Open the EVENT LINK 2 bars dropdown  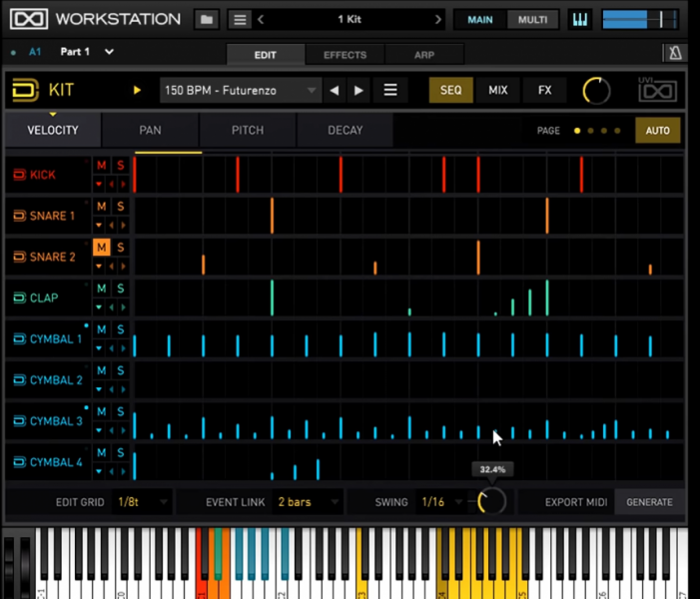tap(308, 502)
